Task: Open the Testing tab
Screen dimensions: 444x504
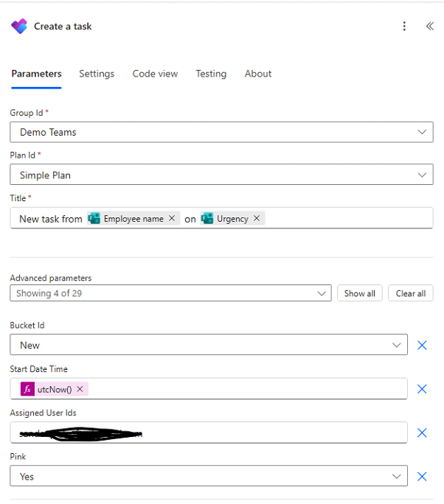Action: pos(211,74)
